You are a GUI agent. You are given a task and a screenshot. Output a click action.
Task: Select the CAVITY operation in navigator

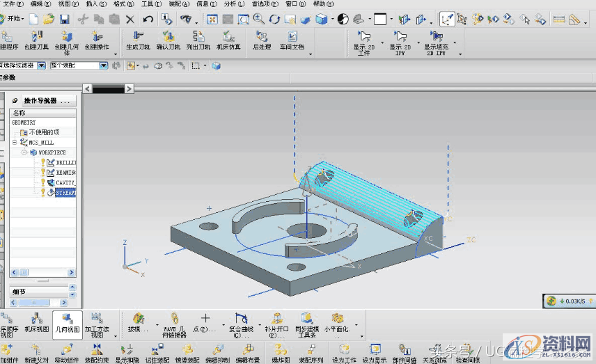click(x=65, y=182)
